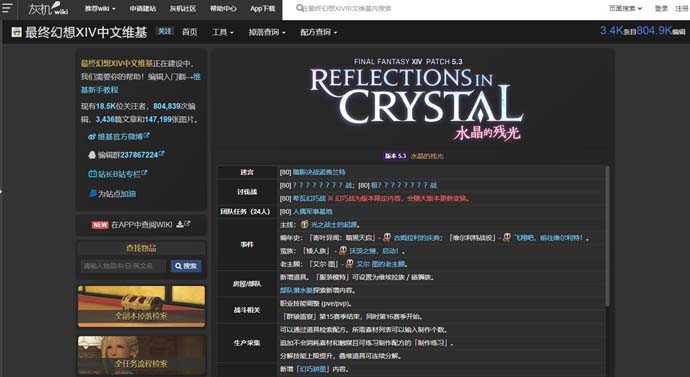Image resolution: width=690 pixels, height=377 pixels.
Task: Go to the 首页 tab
Action: (190, 32)
